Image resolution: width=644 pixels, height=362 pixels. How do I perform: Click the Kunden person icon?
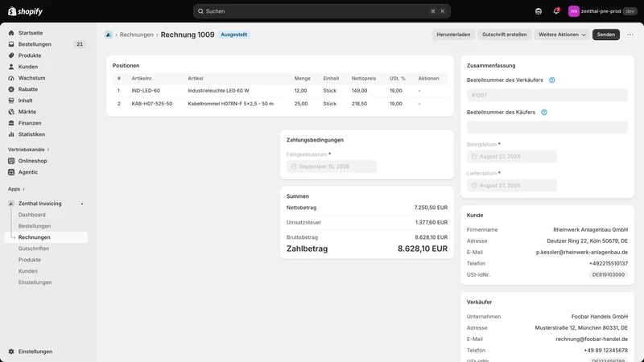[x=11, y=67]
